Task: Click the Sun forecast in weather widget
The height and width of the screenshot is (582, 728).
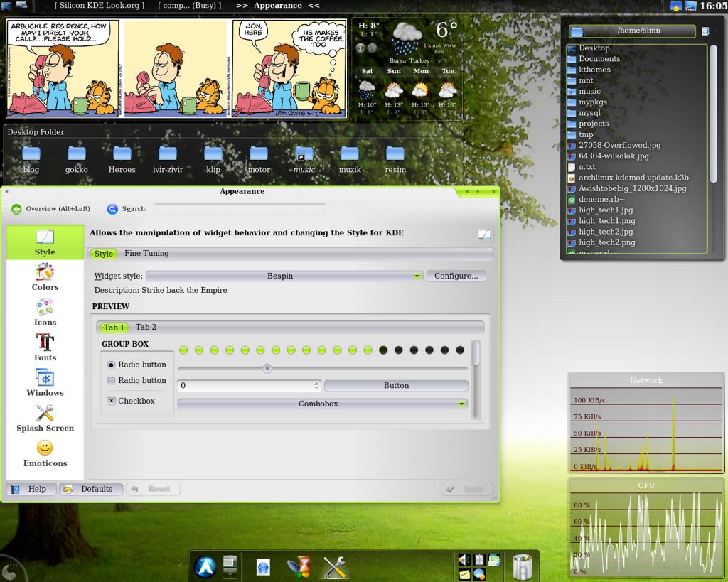Action: click(394, 92)
